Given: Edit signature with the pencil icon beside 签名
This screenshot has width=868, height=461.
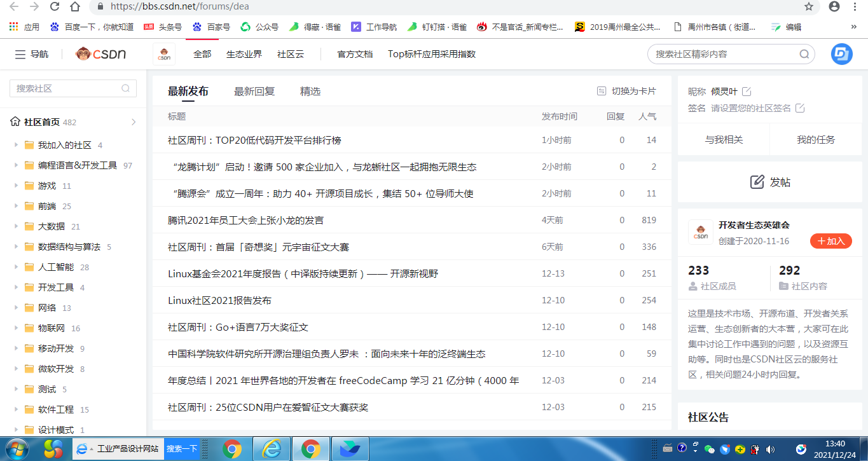Looking at the screenshot, I should coord(800,108).
